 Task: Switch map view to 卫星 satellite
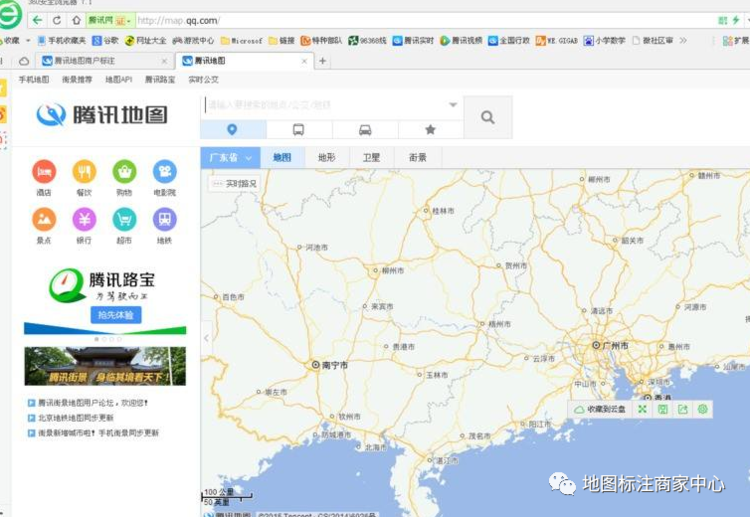pyautogui.click(x=371, y=157)
